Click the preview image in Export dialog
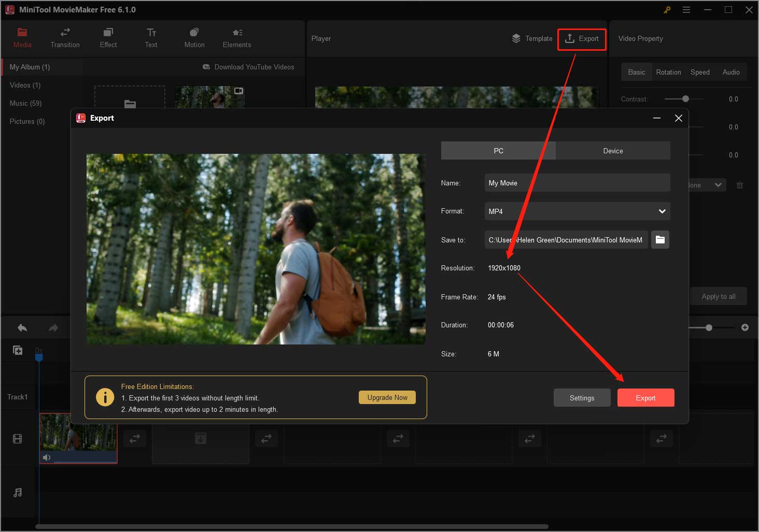Viewport: 759px width, 532px height. coord(256,249)
